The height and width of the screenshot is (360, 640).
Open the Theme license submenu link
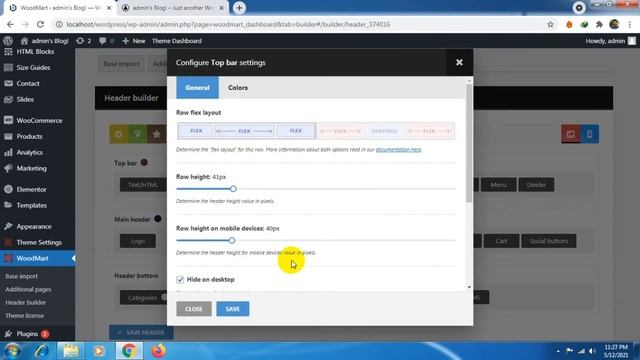(x=24, y=316)
